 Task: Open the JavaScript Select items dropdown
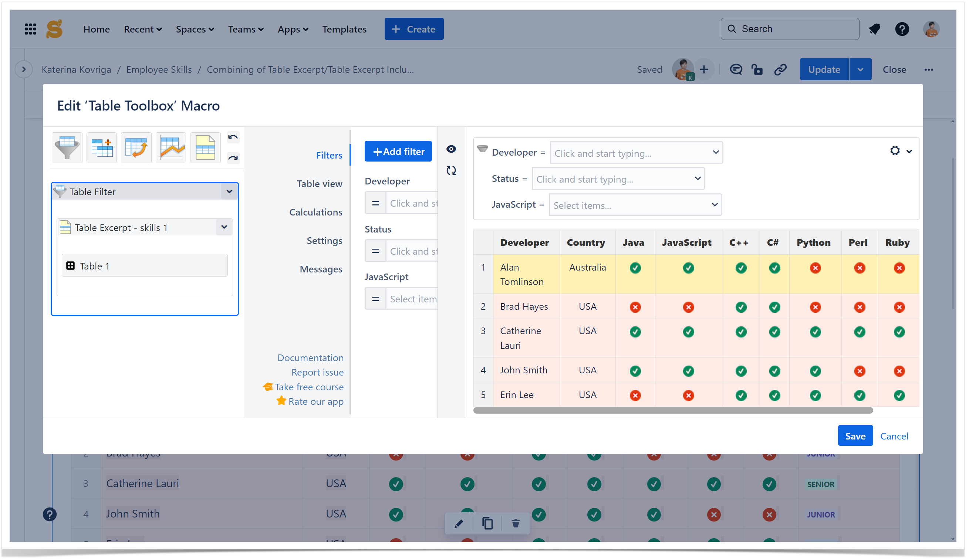point(635,205)
